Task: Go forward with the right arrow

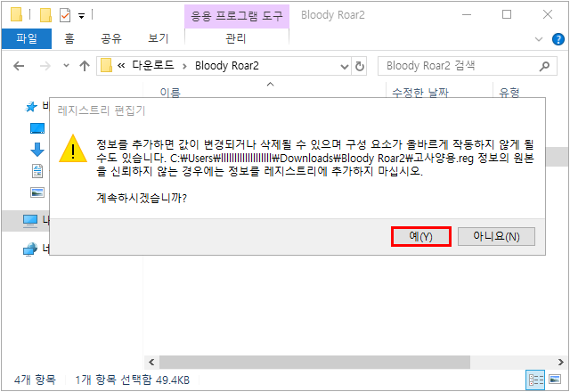Action: [45, 66]
